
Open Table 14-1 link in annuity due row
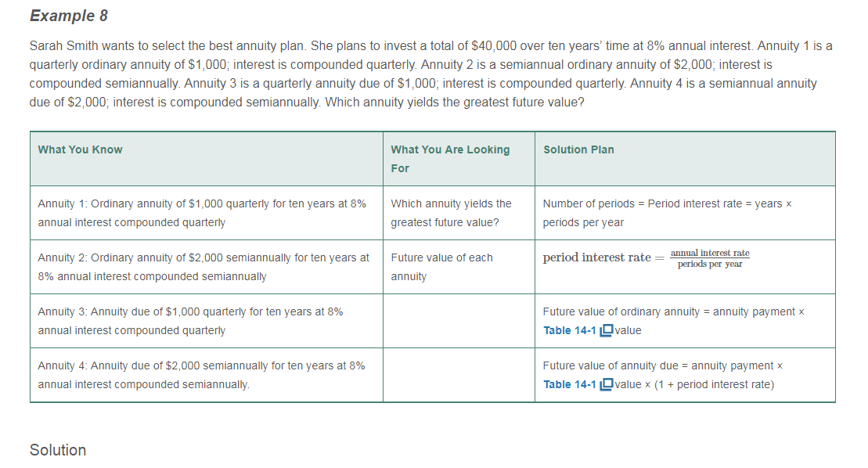569,384
